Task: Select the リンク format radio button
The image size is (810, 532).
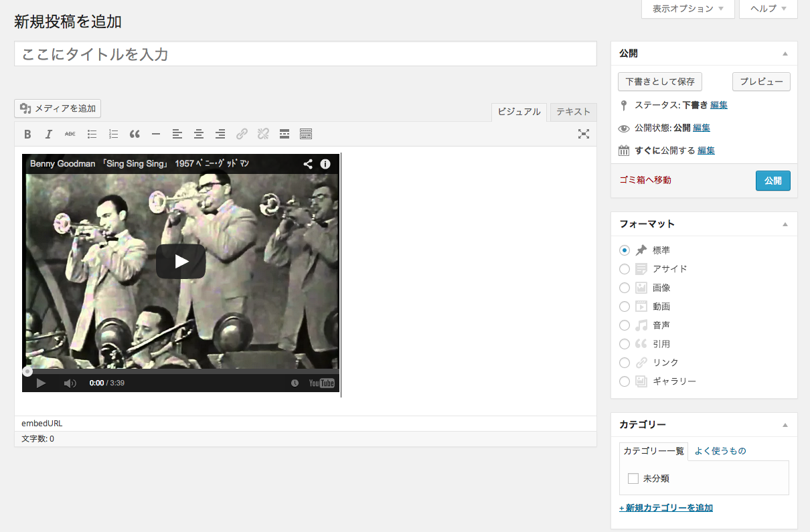Action: click(x=625, y=363)
